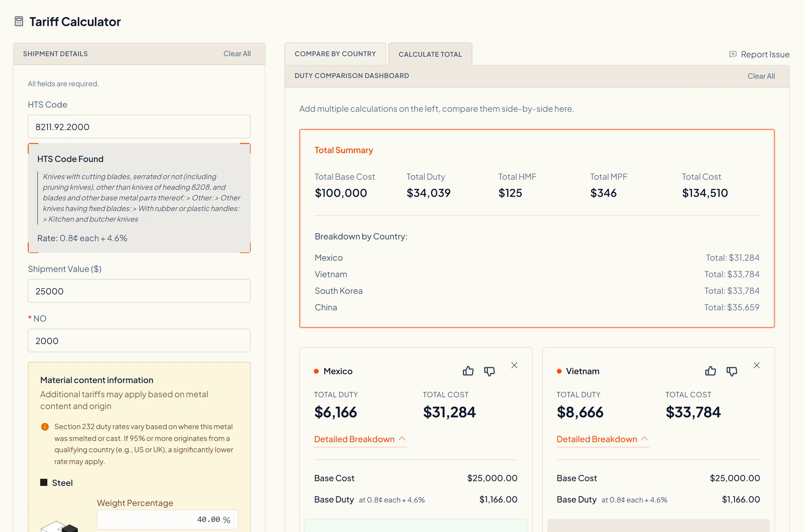
Task: Click the calculator icon beside Tariff Calculator
Action: pyautogui.click(x=19, y=21)
